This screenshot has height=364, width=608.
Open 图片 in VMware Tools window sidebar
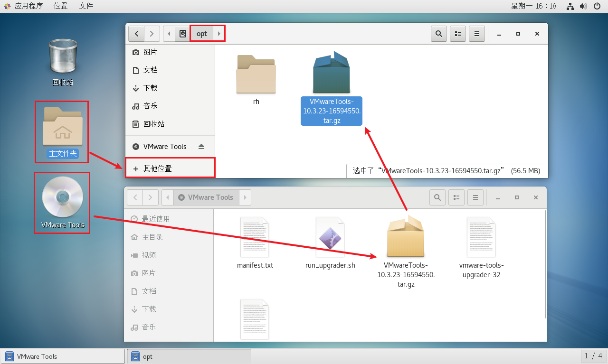(169, 273)
